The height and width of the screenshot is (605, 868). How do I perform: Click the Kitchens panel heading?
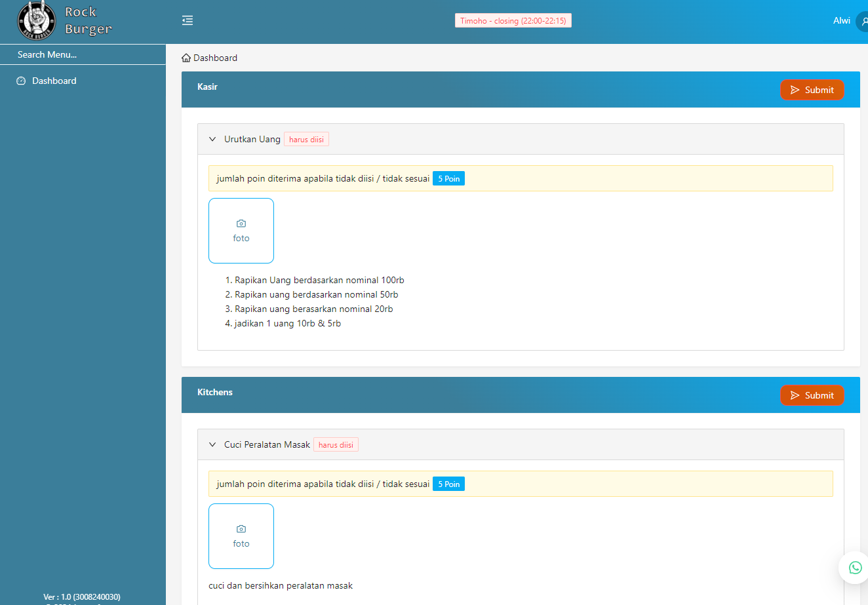215,392
